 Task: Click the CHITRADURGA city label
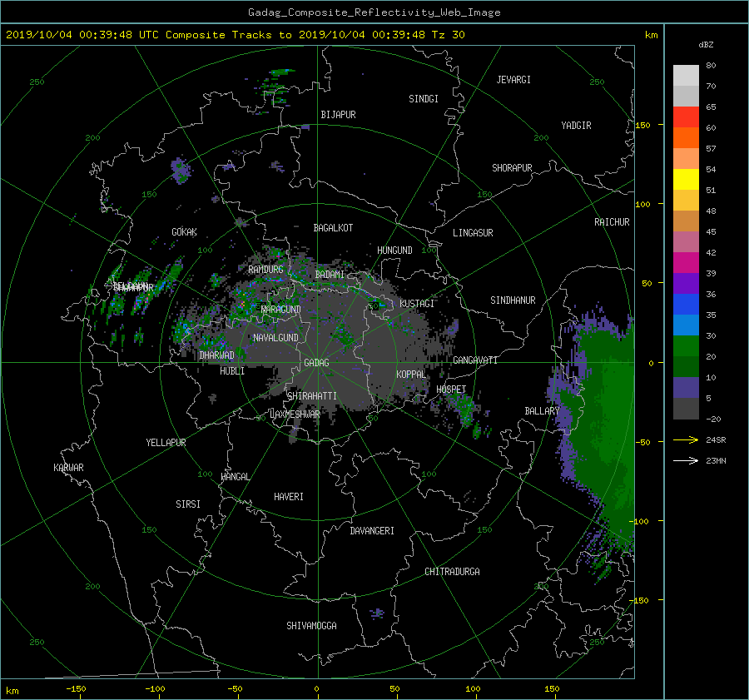[x=453, y=572]
